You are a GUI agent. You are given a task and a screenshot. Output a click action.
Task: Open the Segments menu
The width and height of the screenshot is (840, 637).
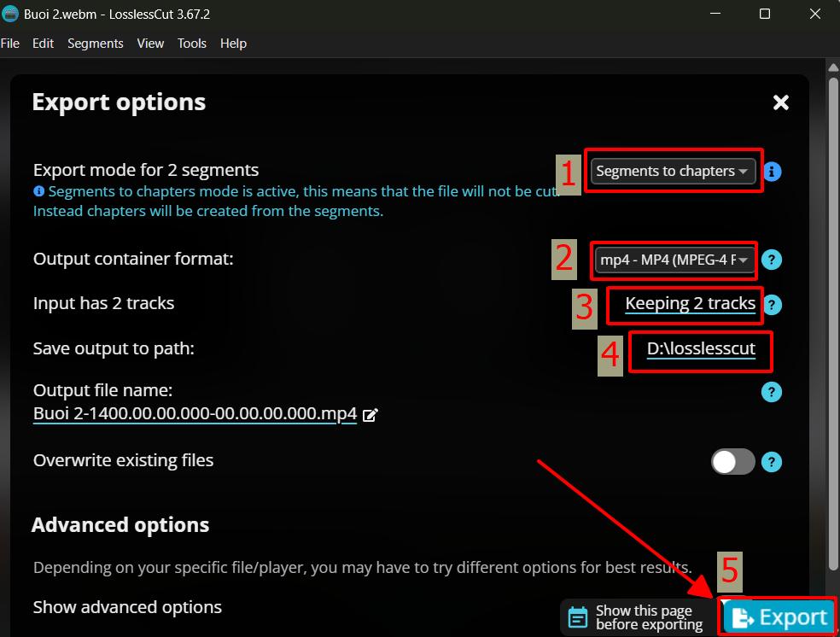click(x=96, y=44)
